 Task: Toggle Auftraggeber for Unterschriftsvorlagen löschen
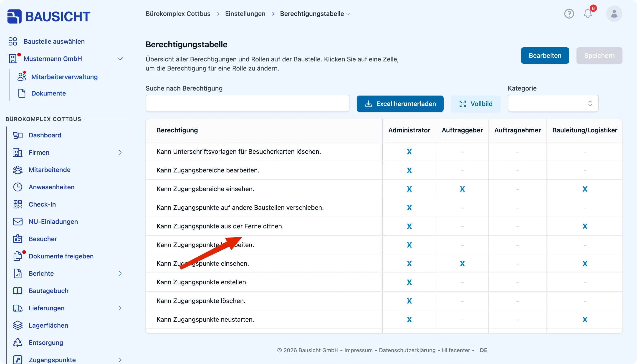(x=462, y=152)
